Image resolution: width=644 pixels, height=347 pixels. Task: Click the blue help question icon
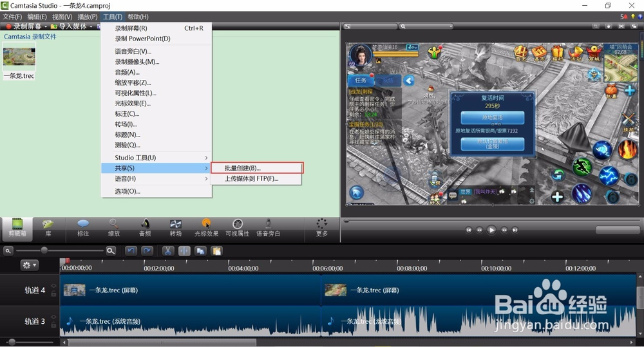pos(640,17)
